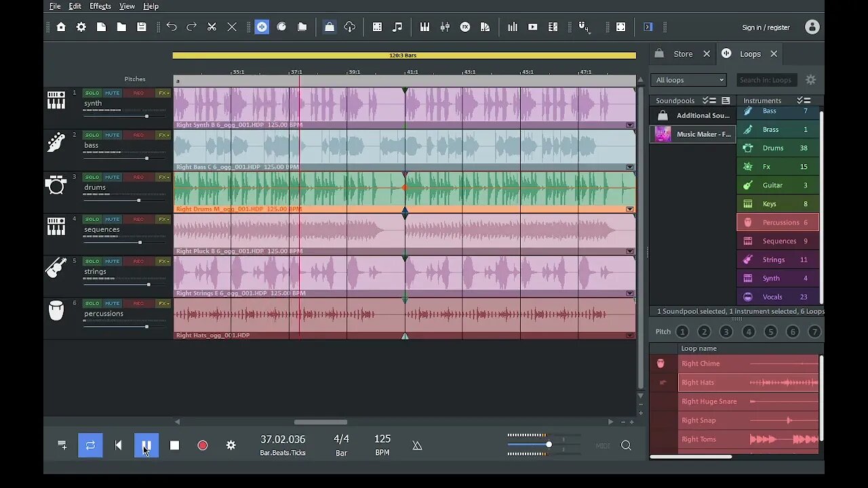
Task: Switch to fullscreen view icon
Action: (620, 27)
